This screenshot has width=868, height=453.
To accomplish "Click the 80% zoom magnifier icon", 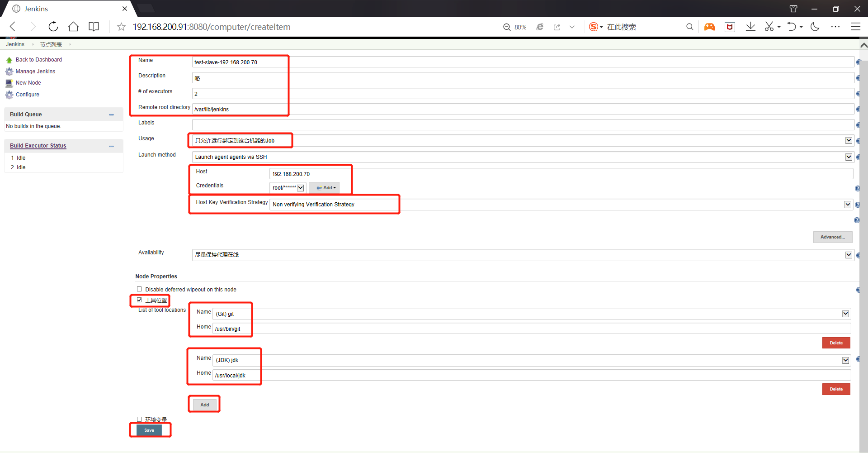I will coord(507,27).
